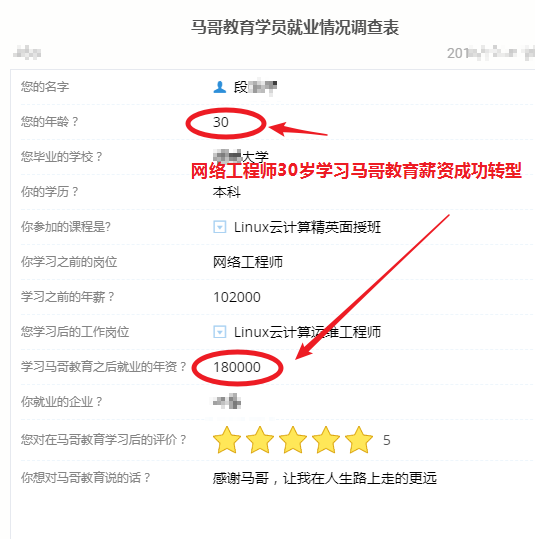Viewport: 535px width, 539px height.
Task: Click the prior salary value 102000
Action: [237, 297]
